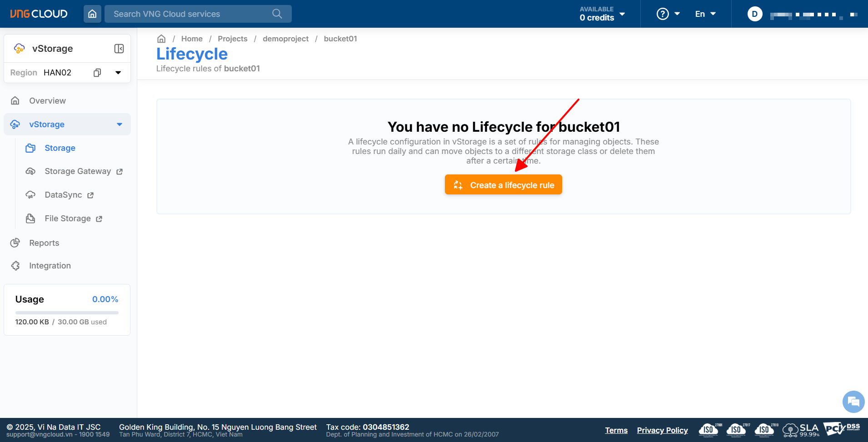The image size is (868, 442).
Task: Click Create a lifecycle rule button
Action: (x=503, y=185)
